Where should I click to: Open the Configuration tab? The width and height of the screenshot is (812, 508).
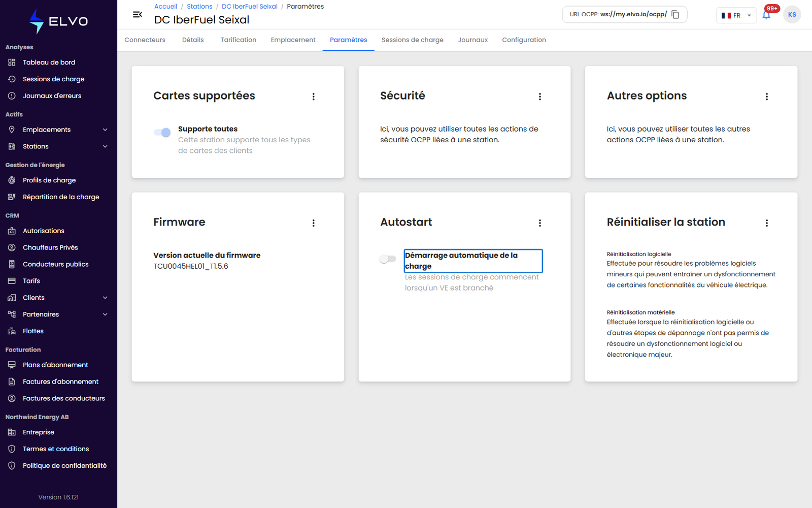pos(524,40)
